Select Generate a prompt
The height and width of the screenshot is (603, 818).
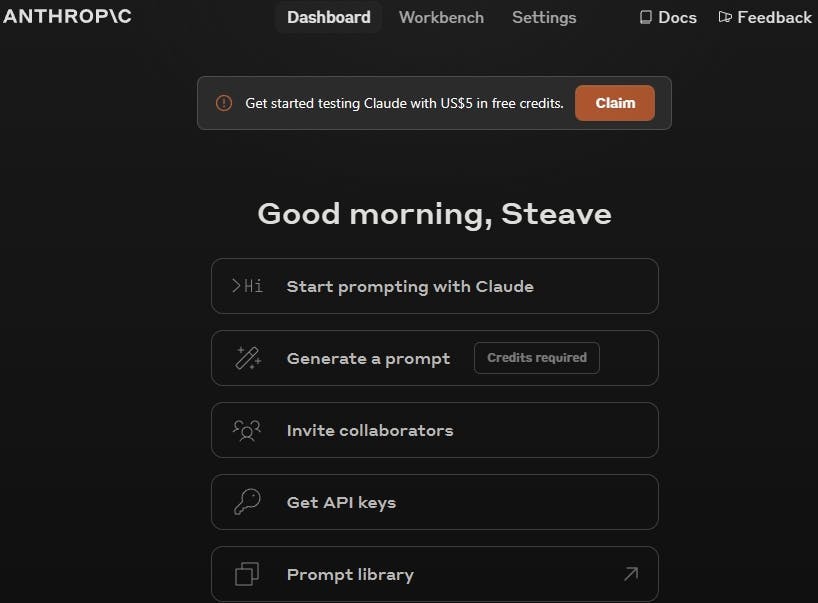tap(435, 358)
